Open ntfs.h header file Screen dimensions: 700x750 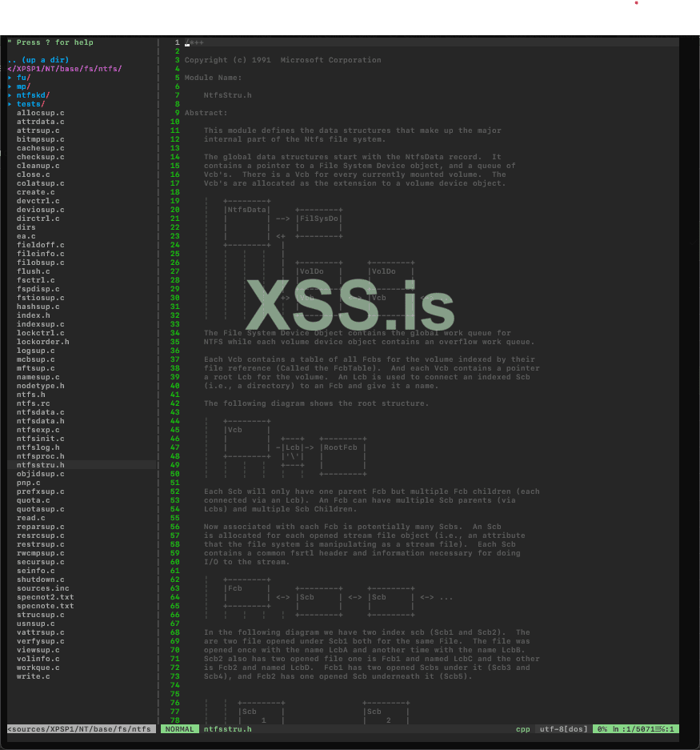(x=31, y=395)
